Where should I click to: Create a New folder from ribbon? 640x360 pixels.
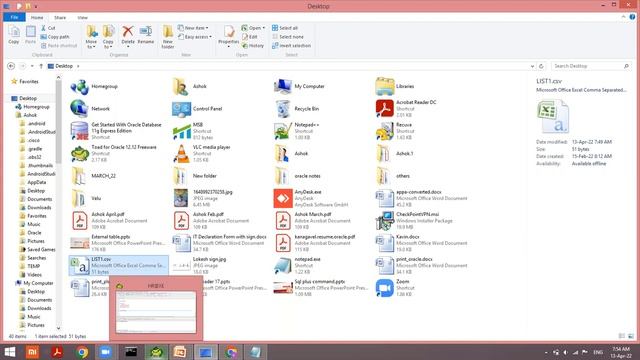[168, 37]
